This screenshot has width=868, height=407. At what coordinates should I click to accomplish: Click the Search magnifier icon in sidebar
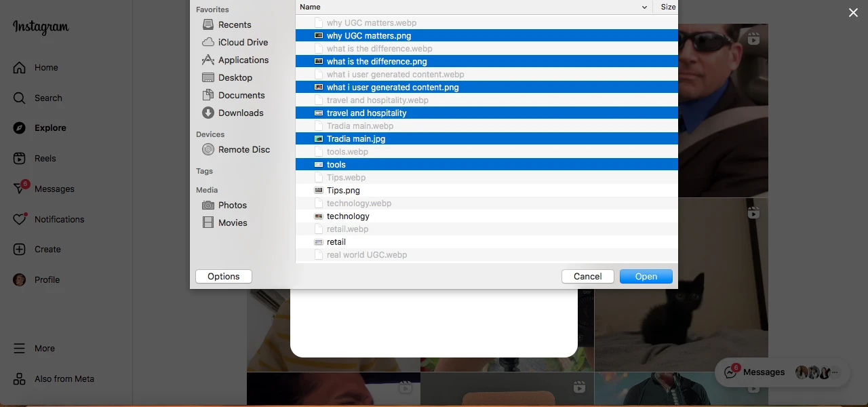click(20, 98)
